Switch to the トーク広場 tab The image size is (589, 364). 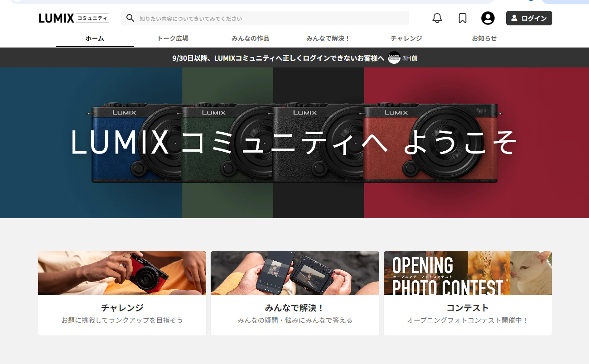pyautogui.click(x=173, y=38)
